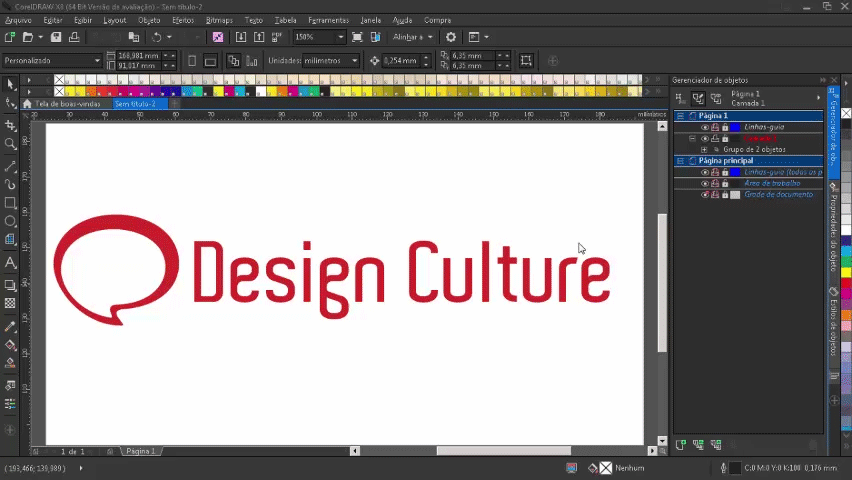
Task: Select the Zoom magnifier tool
Action: (10, 144)
